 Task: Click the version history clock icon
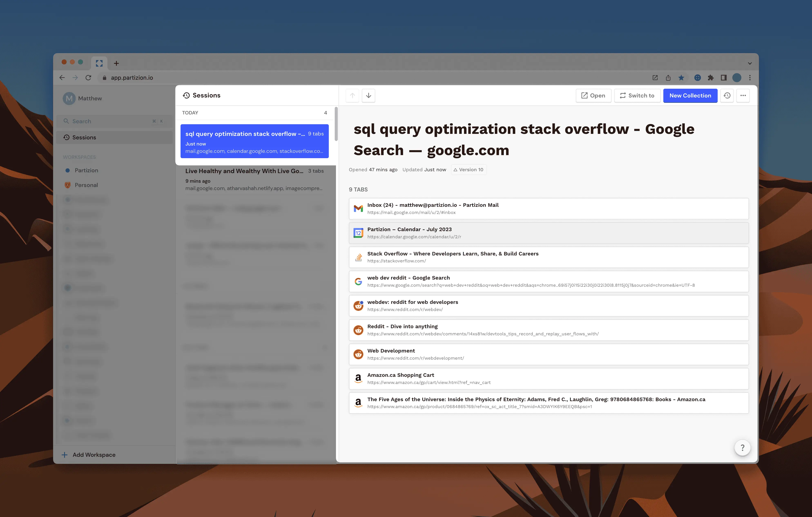[727, 95]
